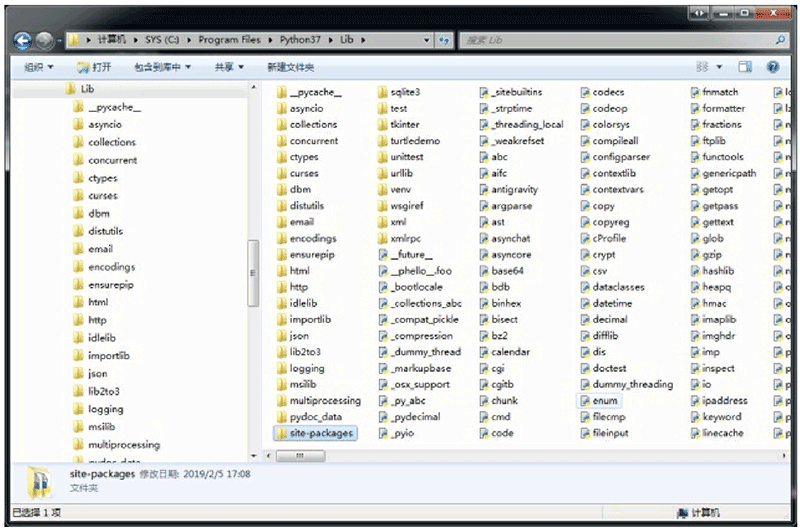Click the configparser file name

click(x=621, y=157)
